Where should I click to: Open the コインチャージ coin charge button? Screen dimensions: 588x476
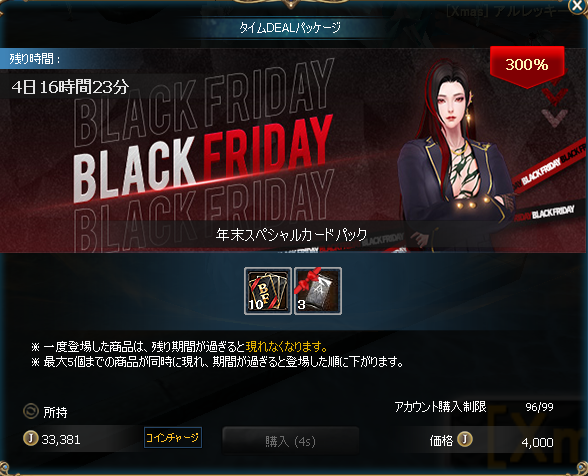pos(173,437)
